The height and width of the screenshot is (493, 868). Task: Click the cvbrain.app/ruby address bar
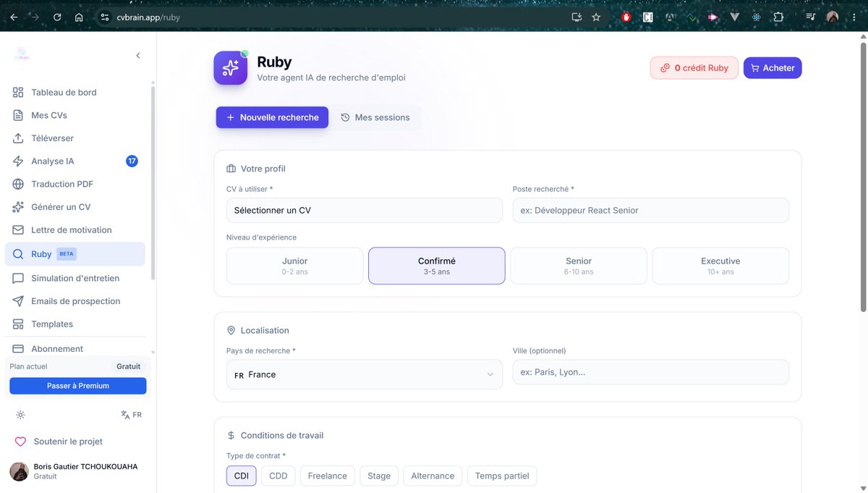tap(333, 17)
